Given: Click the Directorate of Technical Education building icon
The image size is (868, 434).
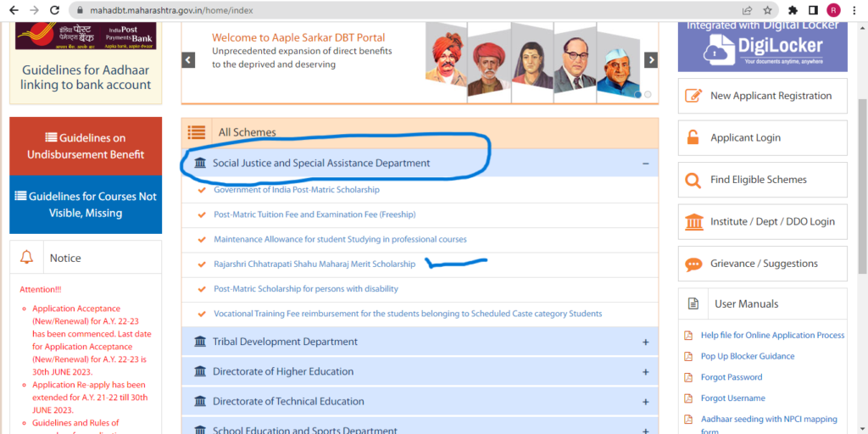Looking at the screenshot, I should [x=200, y=401].
